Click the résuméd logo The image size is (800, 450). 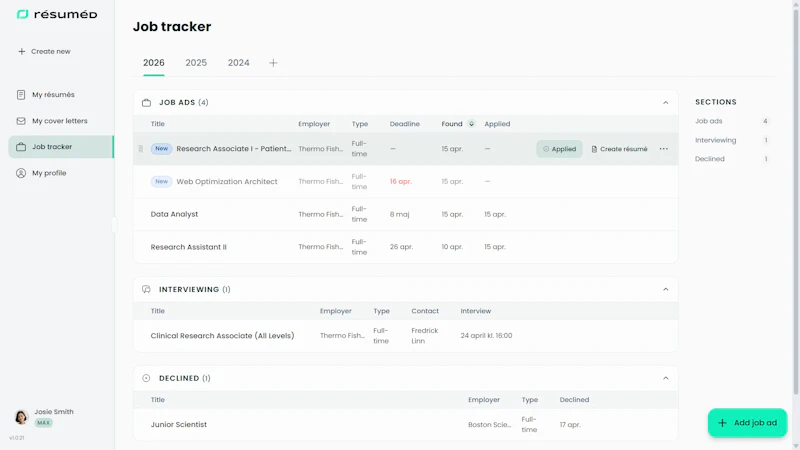(57, 14)
